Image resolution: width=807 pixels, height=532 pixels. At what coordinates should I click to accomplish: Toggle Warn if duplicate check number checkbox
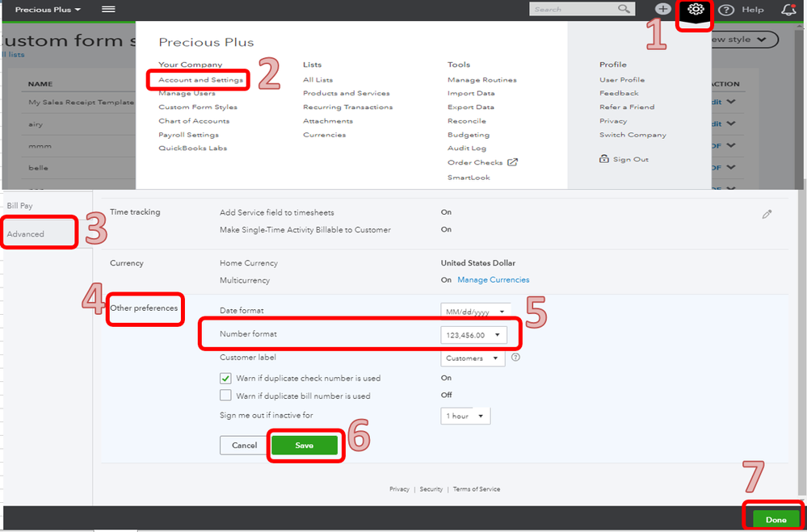click(x=225, y=378)
